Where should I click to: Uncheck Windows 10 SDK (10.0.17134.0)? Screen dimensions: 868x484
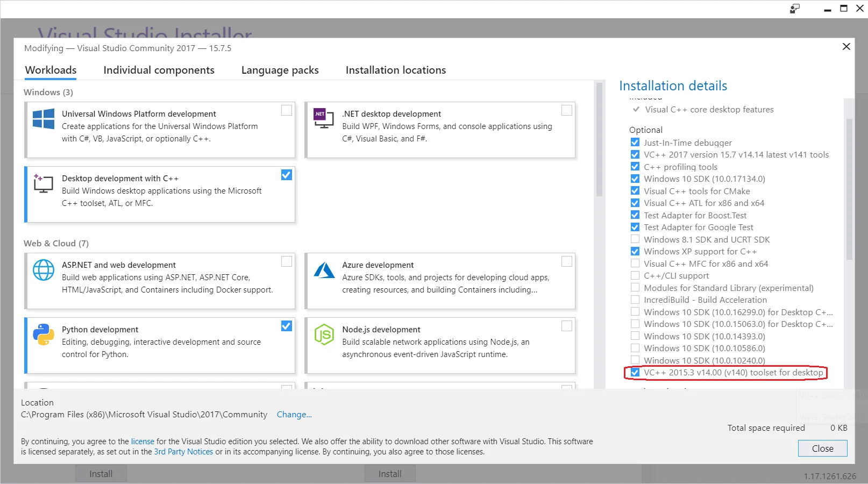635,179
